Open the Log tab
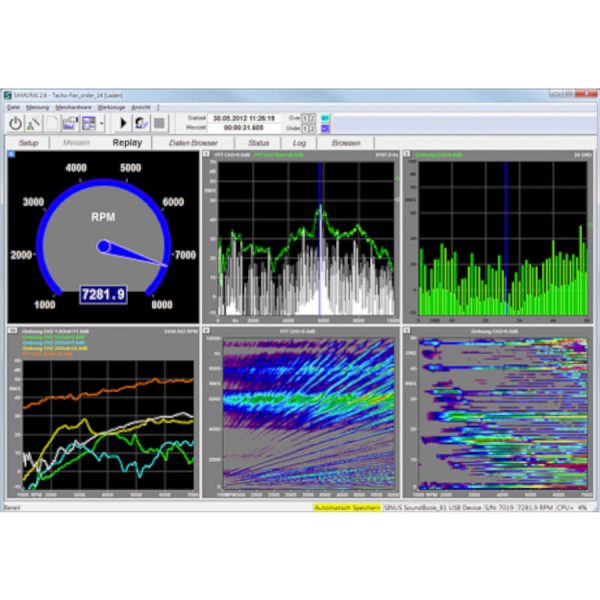 pos(299,143)
